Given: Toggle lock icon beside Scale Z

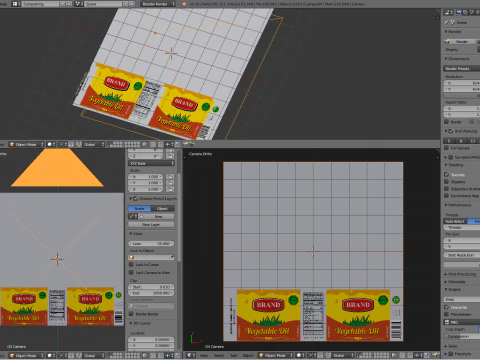Looking at the screenshot, I should (170, 189).
